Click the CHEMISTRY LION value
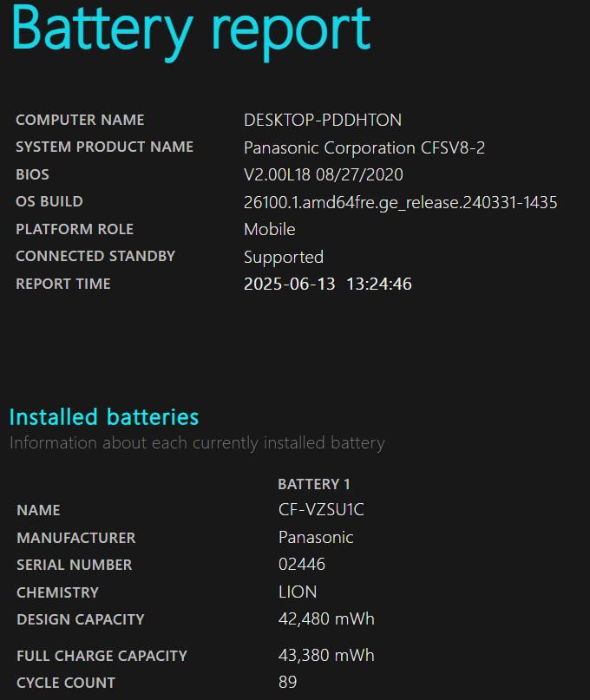The width and height of the screenshot is (590, 700). (x=298, y=592)
